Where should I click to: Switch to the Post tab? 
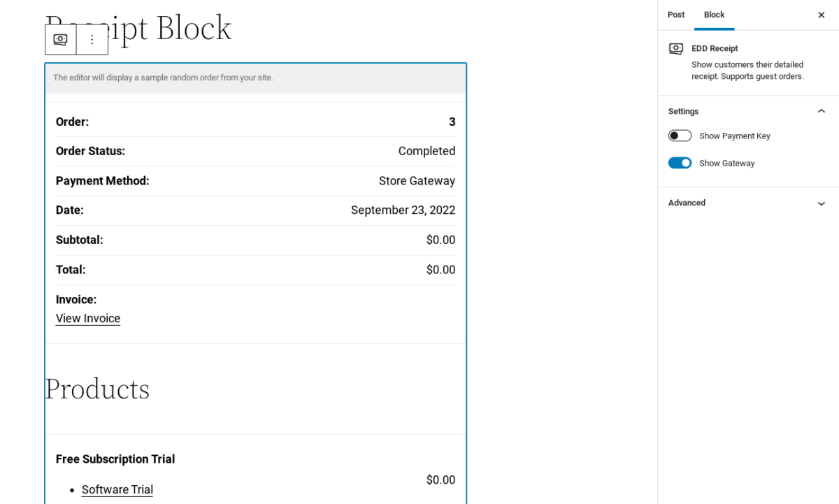[x=675, y=15]
